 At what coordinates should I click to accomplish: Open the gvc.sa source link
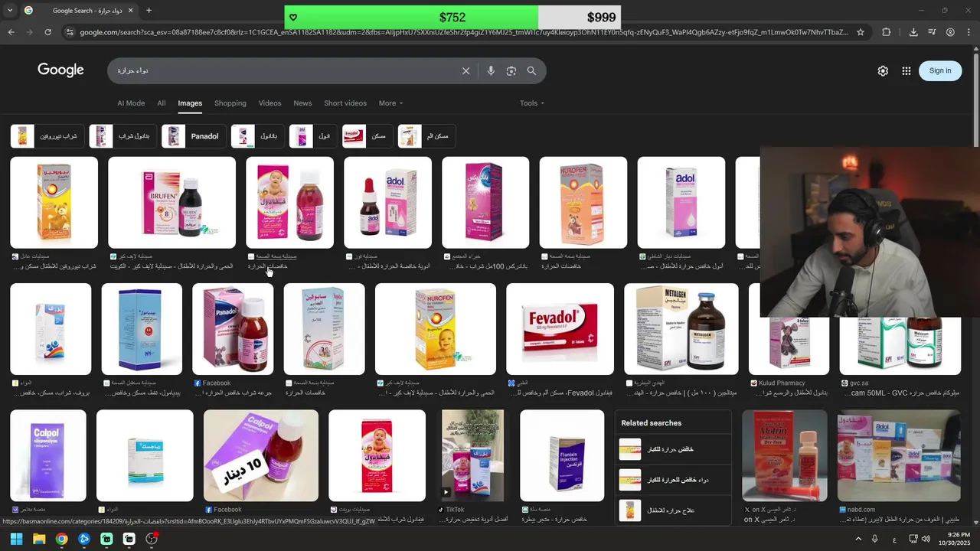(x=854, y=383)
